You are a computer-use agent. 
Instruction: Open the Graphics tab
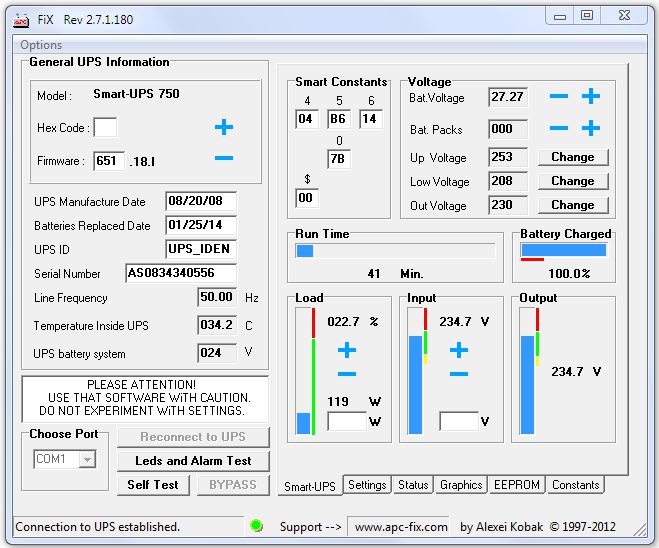click(461, 485)
